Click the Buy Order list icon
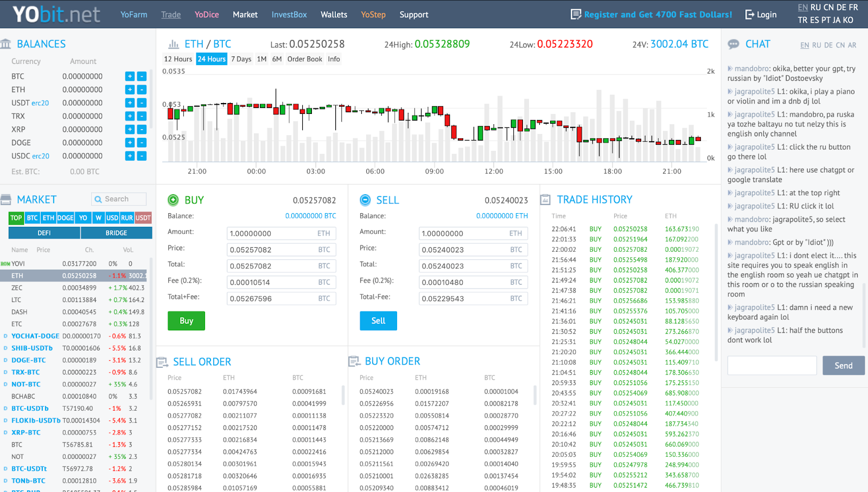Screen dimensions: 868x492 click(x=354, y=361)
